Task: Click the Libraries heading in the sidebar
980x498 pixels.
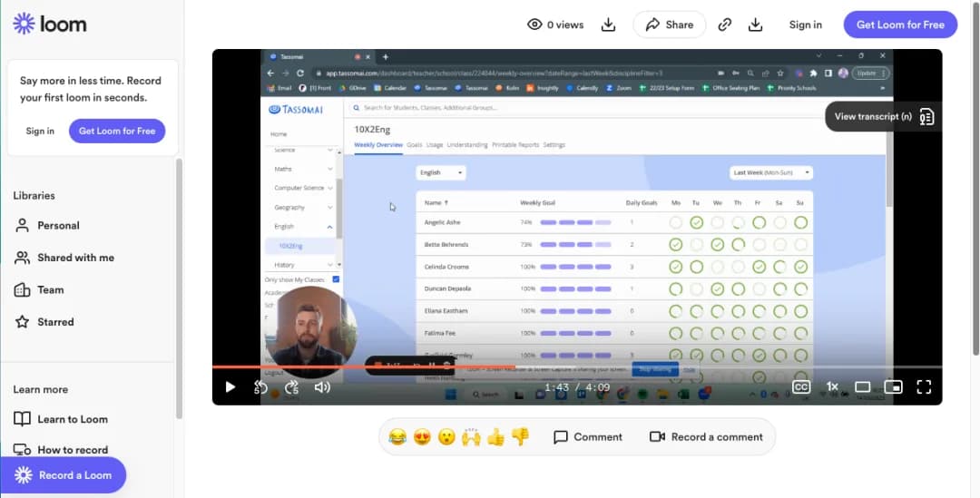Action: pyautogui.click(x=34, y=196)
